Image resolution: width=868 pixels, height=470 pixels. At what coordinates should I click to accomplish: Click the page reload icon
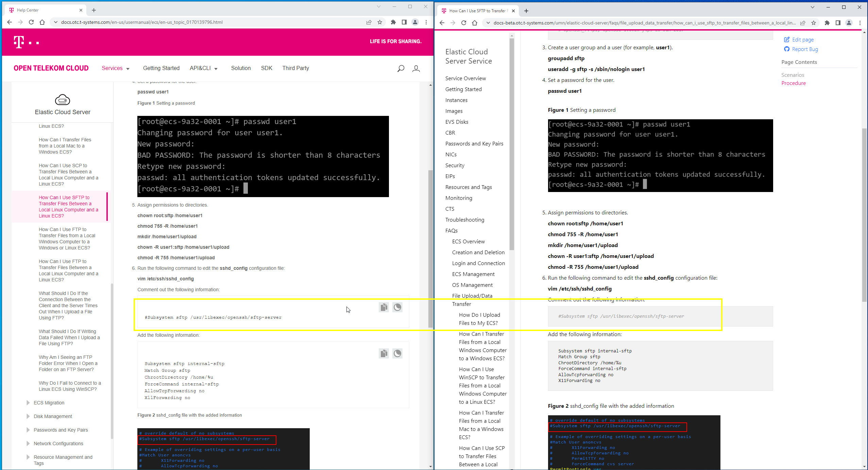[31, 22]
